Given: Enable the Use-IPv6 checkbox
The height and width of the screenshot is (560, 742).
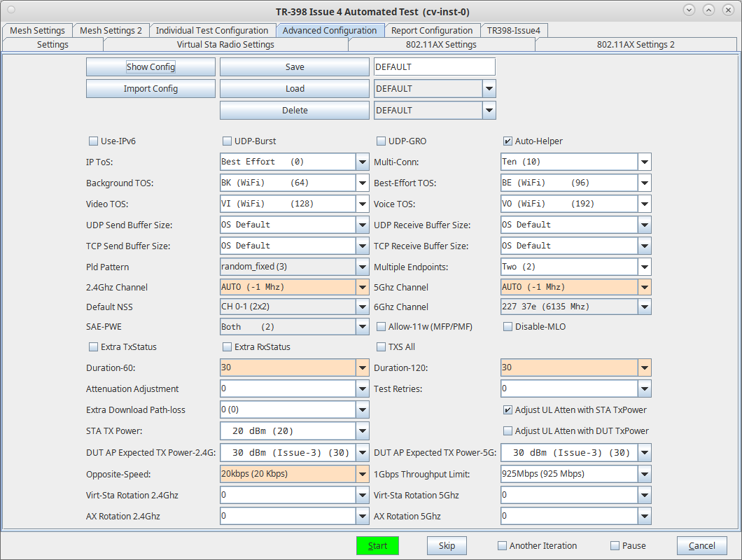Looking at the screenshot, I should 93,141.
